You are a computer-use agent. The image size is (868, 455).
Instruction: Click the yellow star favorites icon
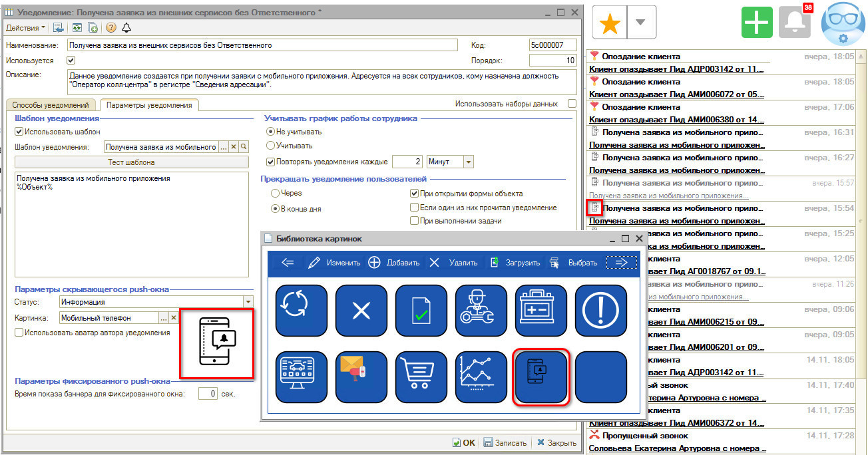pyautogui.click(x=610, y=23)
